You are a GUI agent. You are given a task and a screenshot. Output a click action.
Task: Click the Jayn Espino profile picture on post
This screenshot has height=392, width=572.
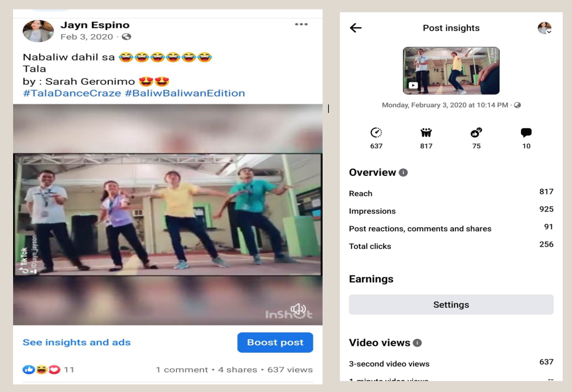click(38, 31)
